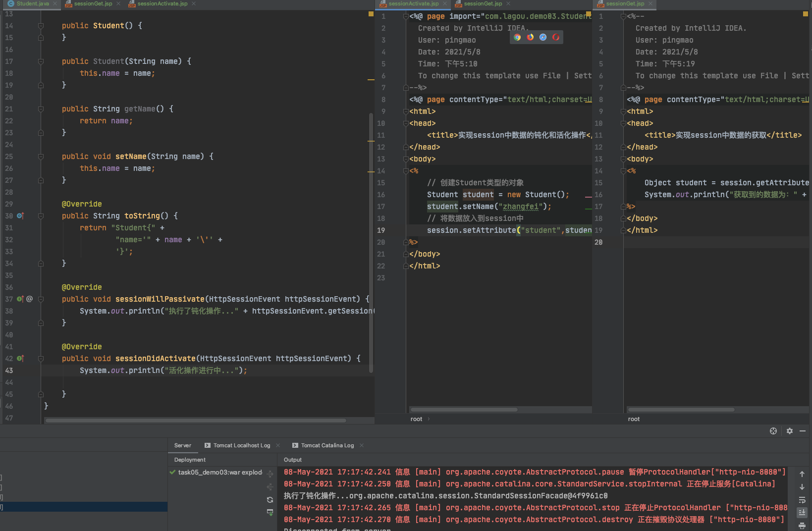Collapse header comment fold in right sessionGet.jsp line 1
Screen dimensions: 812x531
pos(623,16)
